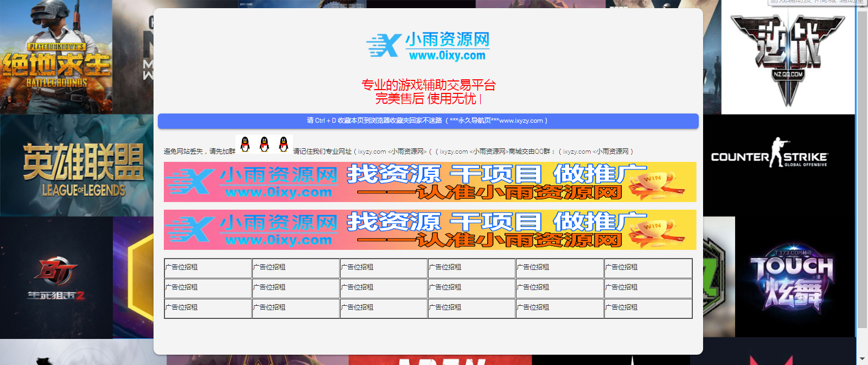Open the 逆战 game logo thumbnail
Screen dimensions: 868x365
click(788, 57)
